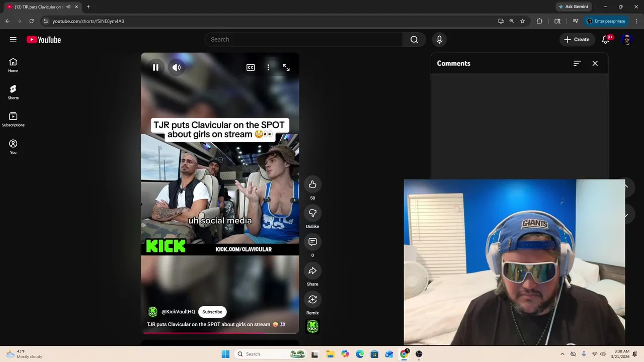Click the Short's title description text
644x362 pixels.
pos(216,324)
